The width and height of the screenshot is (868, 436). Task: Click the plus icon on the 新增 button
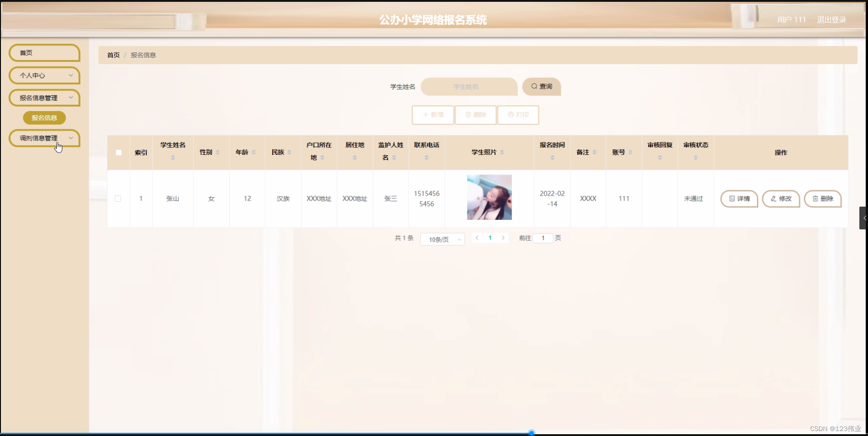426,115
